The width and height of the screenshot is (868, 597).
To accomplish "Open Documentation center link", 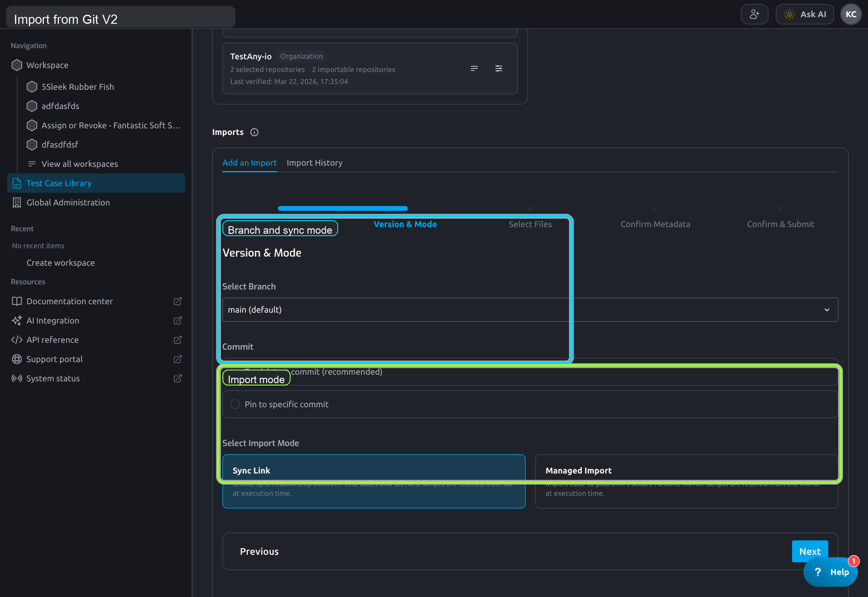I will tap(69, 301).
